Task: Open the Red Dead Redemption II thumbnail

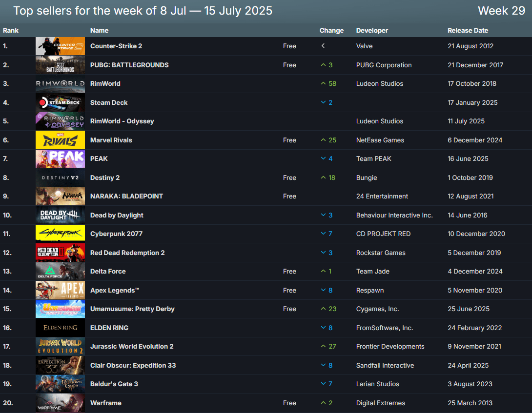Action: click(60, 253)
